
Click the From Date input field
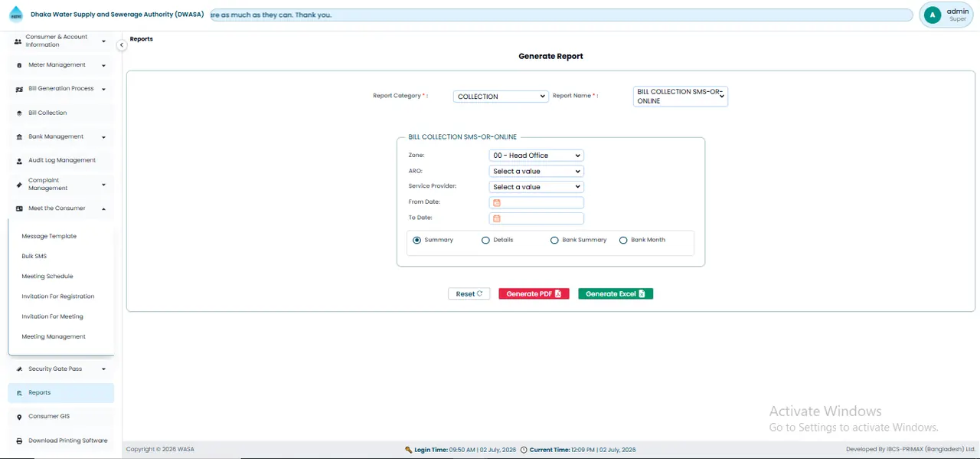click(536, 203)
